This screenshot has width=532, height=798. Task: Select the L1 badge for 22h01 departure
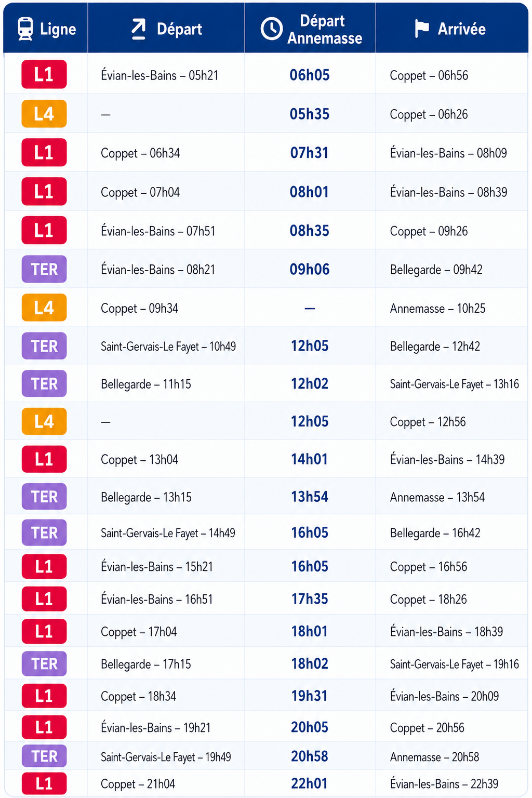click(x=44, y=783)
